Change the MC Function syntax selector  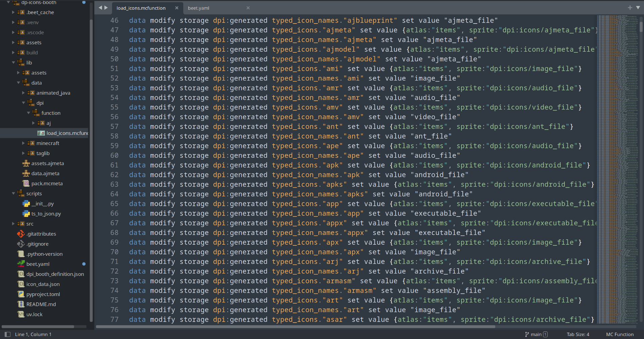coord(620,334)
